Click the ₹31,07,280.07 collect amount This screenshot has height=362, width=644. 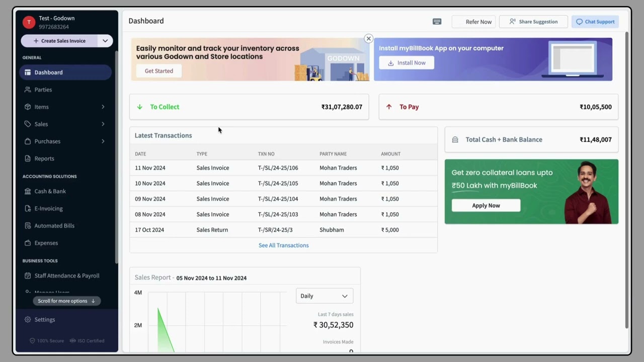point(342,107)
